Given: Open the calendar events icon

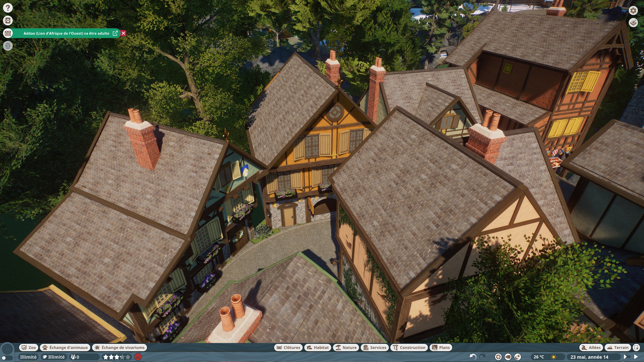Looking at the screenshot, I should [x=8, y=33].
